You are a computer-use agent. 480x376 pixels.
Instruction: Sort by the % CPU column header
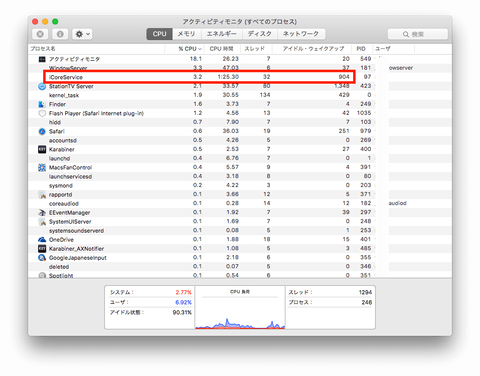(184, 49)
